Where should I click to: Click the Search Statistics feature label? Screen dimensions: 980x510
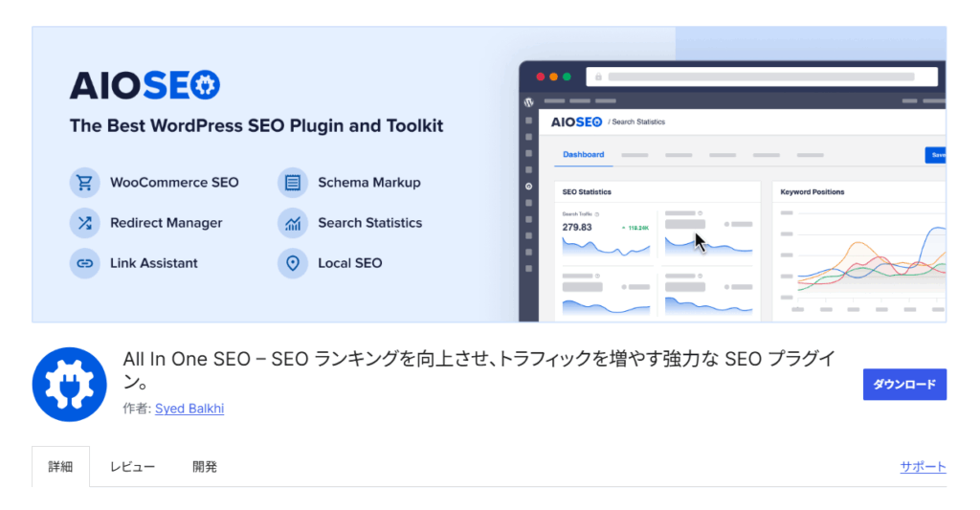[x=370, y=223]
